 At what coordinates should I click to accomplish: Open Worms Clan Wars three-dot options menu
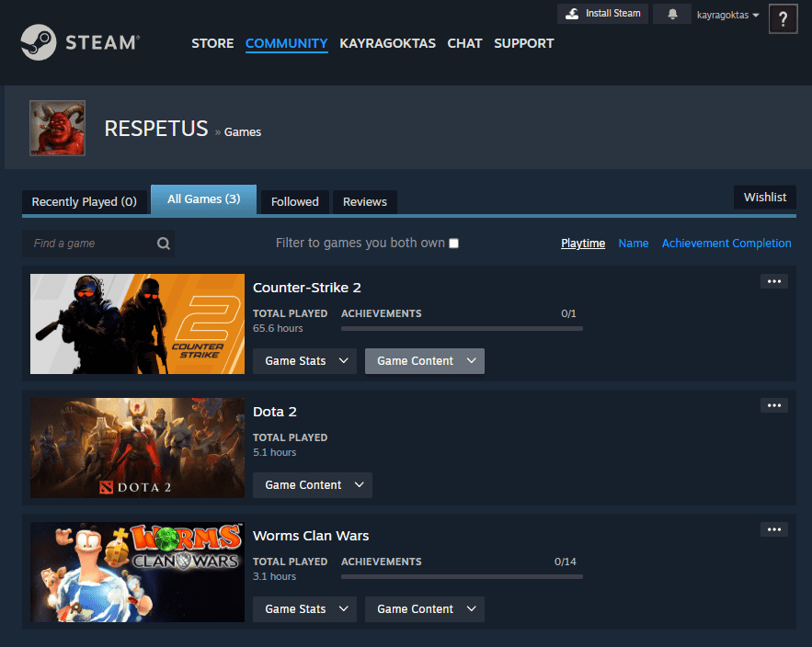773,529
